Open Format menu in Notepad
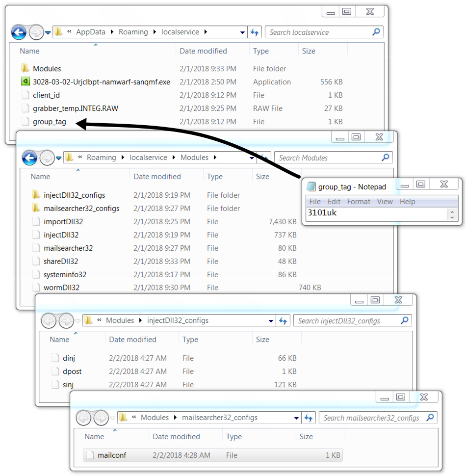The width and height of the screenshot is (466, 476). [359, 202]
